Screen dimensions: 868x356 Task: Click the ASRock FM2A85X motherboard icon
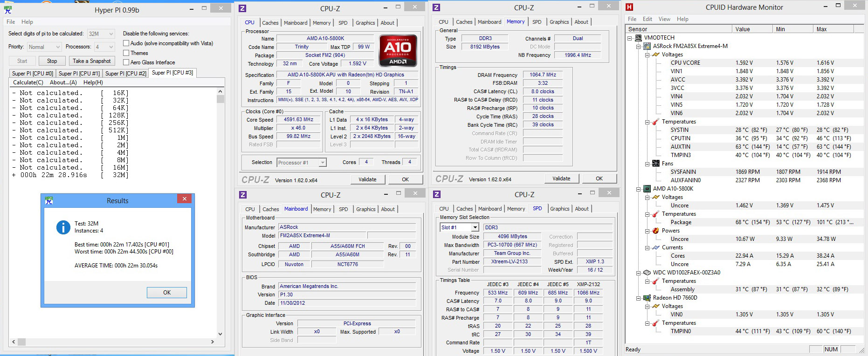click(647, 46)
